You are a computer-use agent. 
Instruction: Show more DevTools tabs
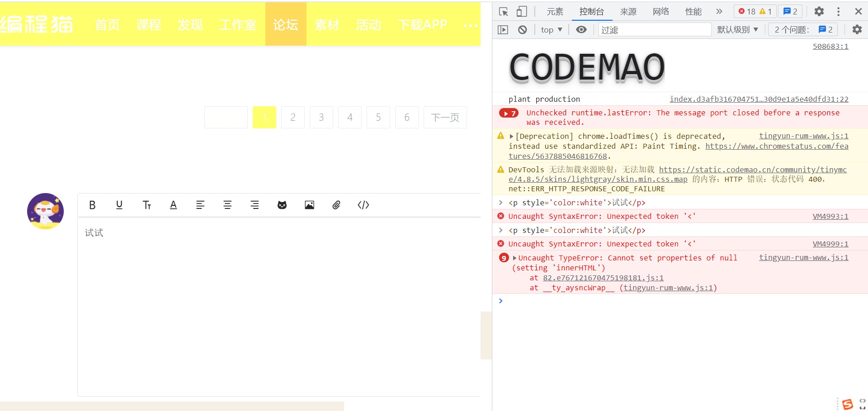point(719,12)
